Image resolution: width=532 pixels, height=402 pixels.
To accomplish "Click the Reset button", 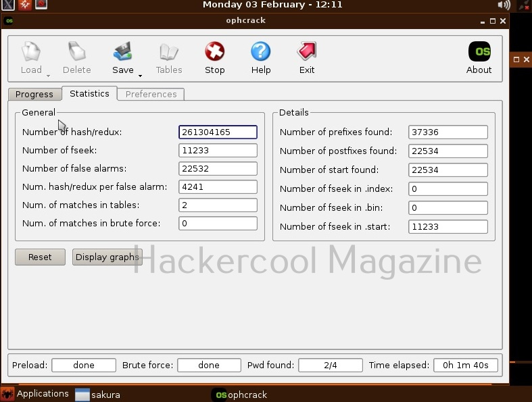I will 40,257.
